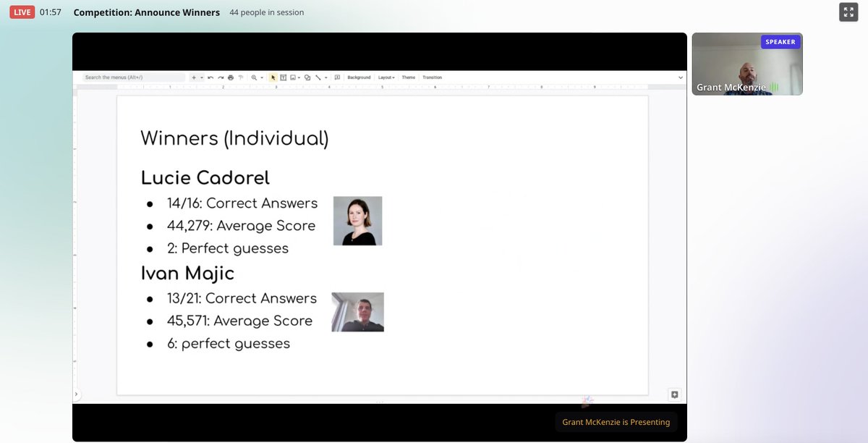This screenshot has height=443, width=868.
Task: Open the Layout dropdown
Action: click(x=386, y=77)
